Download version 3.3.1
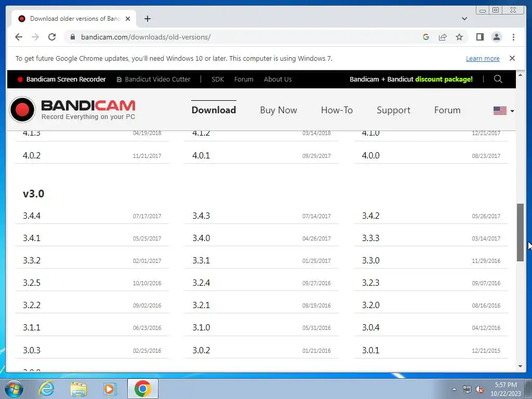The image size is (532, 399). [x=261, y=261]
